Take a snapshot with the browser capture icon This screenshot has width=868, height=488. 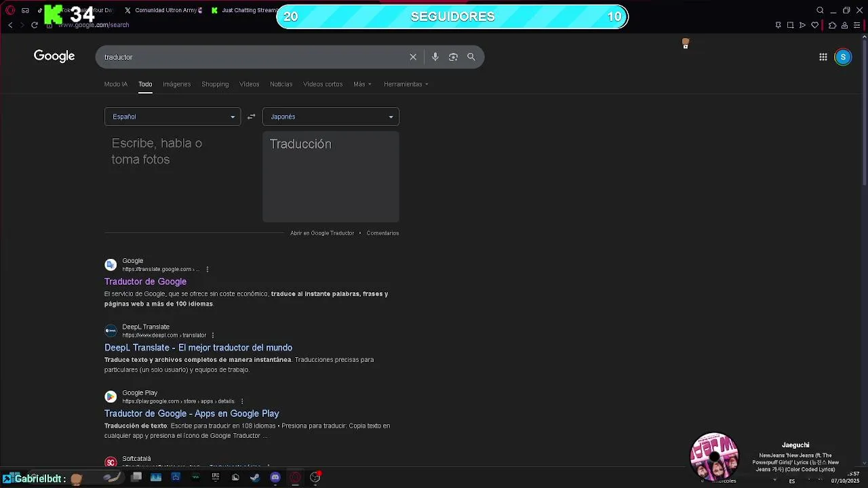(790, 25)
